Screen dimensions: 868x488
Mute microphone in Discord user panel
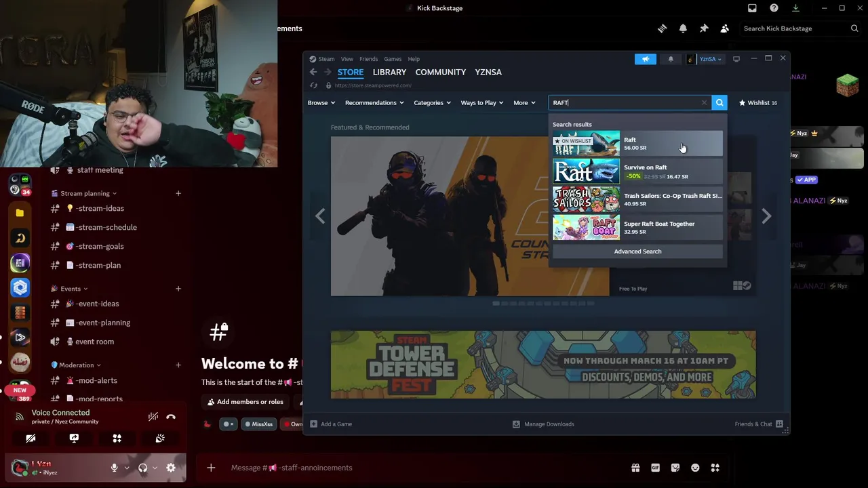point(114,468)
